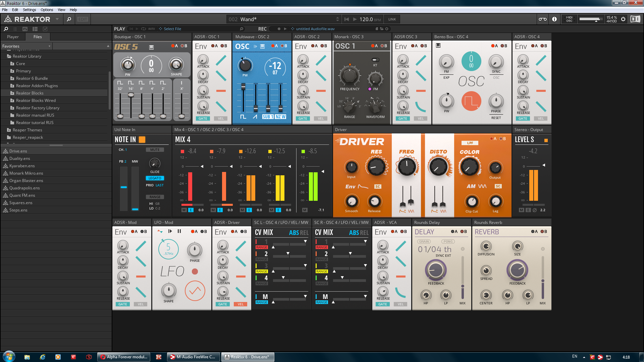
Task: Open the OSC 5 keyboard settings icon
Action: (x=151, y=47)
